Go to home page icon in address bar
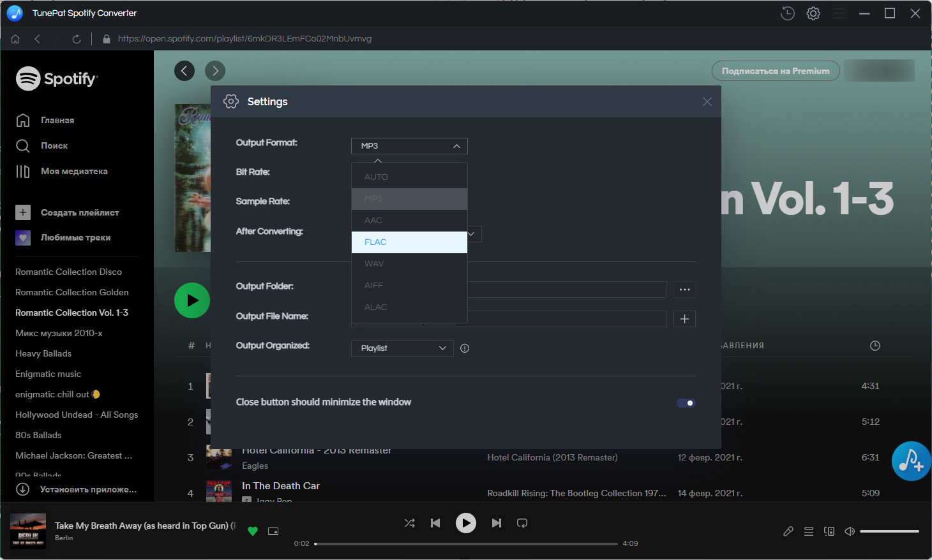This screenshot has height=560, width=932. (x=15, y=39)
